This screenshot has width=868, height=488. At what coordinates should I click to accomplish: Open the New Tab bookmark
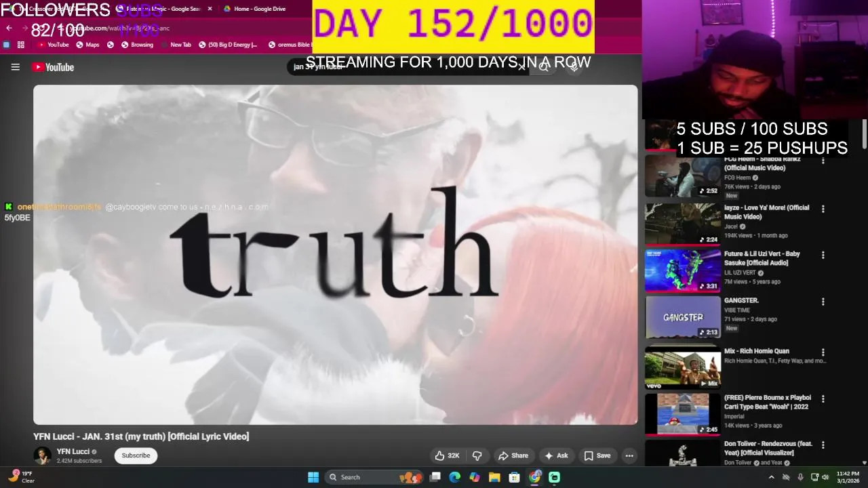pos(176,45)
